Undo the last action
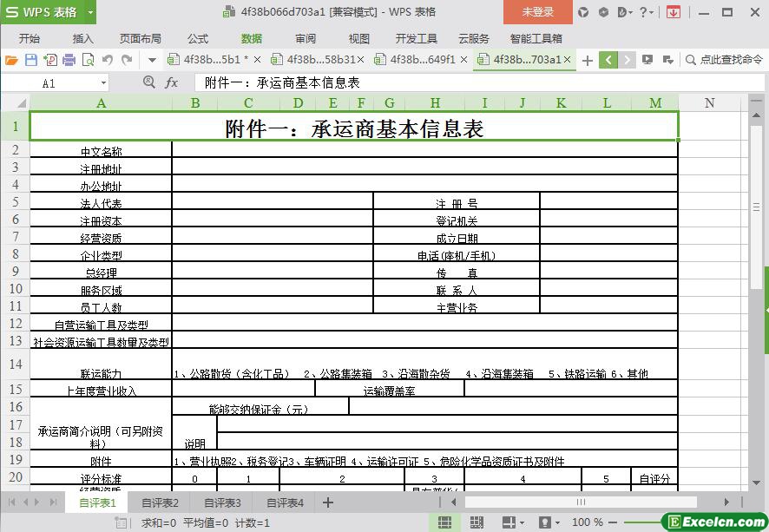 [108, 60]
